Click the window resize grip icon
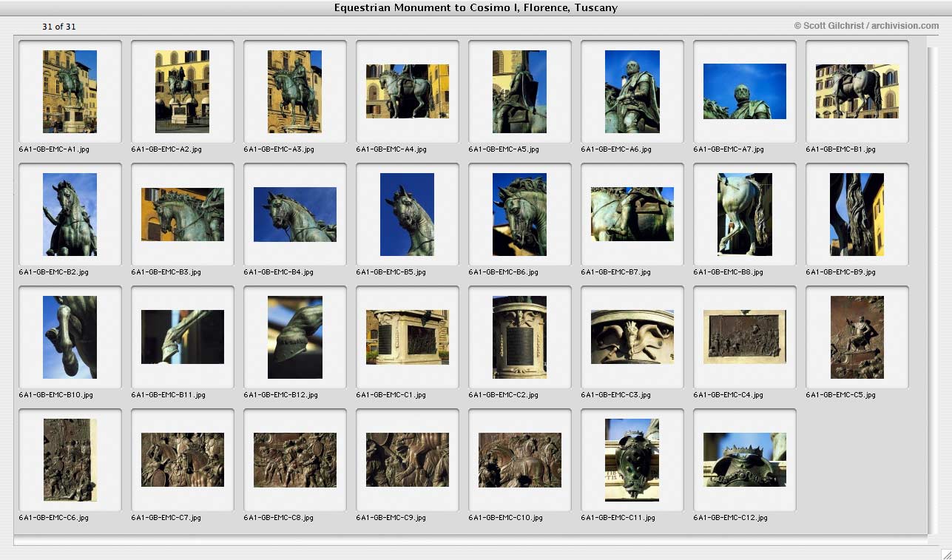This screenshot has width=952, height=560. click(x=945, y=553)
